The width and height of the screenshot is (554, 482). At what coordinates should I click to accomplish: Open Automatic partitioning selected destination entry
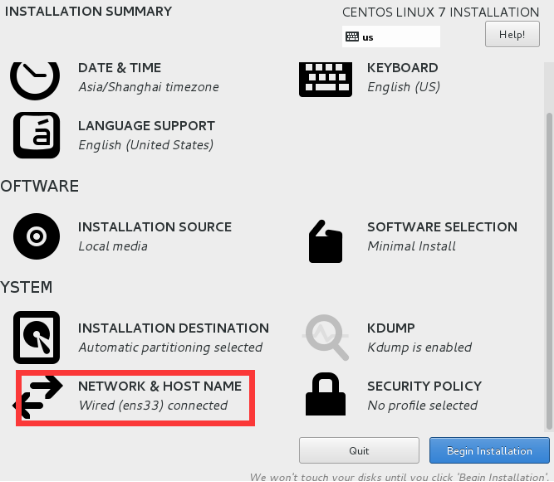click(171, 347)
